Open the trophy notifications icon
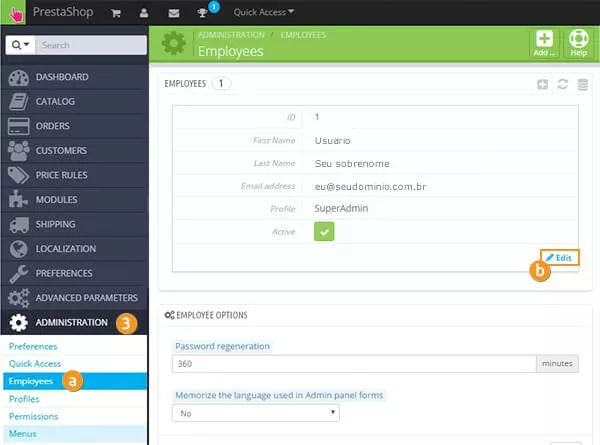The image size is (600, 445). pos(202,13)
